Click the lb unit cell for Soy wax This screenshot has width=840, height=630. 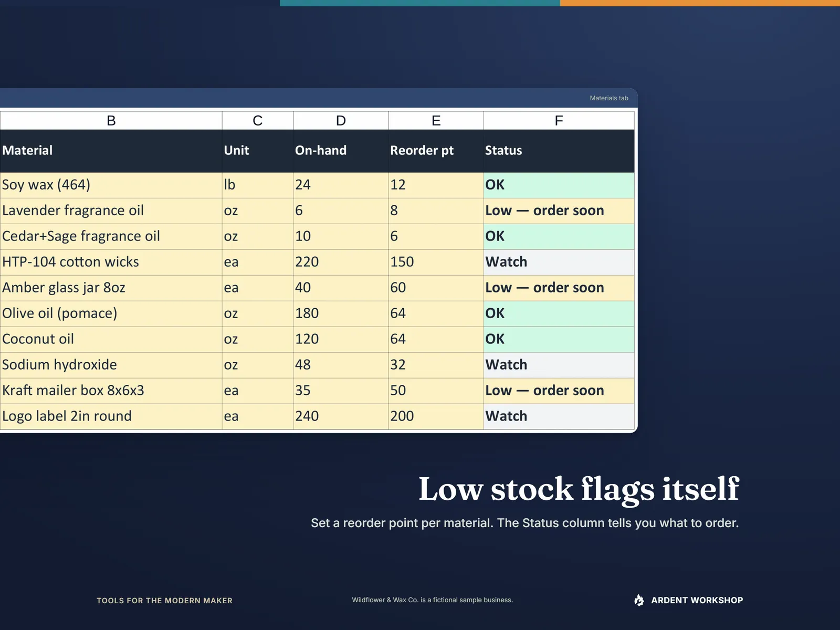258,185
